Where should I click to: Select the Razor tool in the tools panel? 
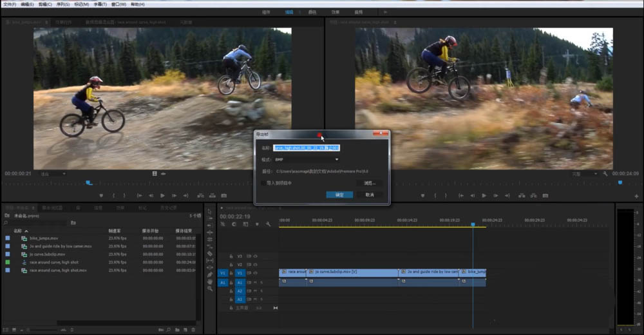click(x=210, y=253)
